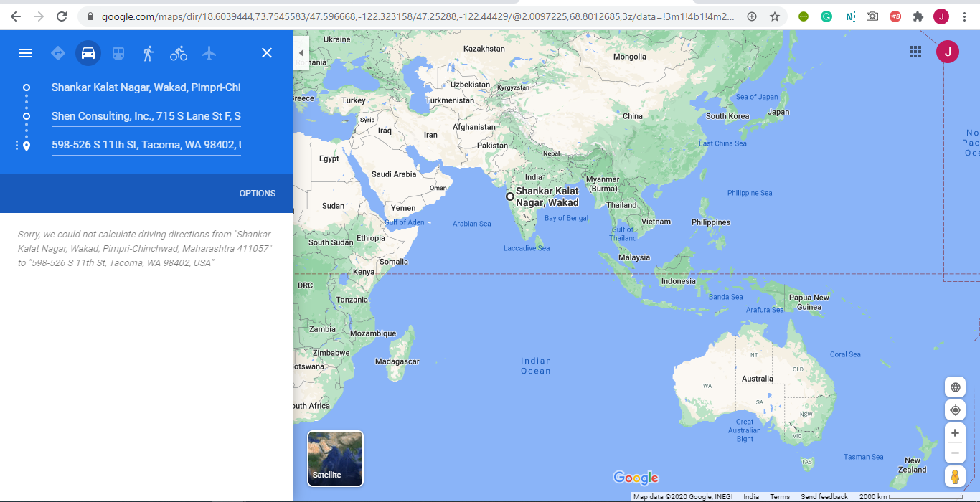Open the Google Maps hamburger menu
Viewport: 980px width, 502px height.
[x=26, y=53]
